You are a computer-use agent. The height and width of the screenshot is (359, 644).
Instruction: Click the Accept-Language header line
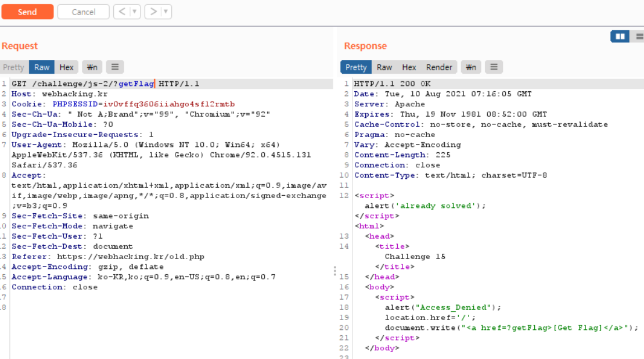tap(143, 277)
